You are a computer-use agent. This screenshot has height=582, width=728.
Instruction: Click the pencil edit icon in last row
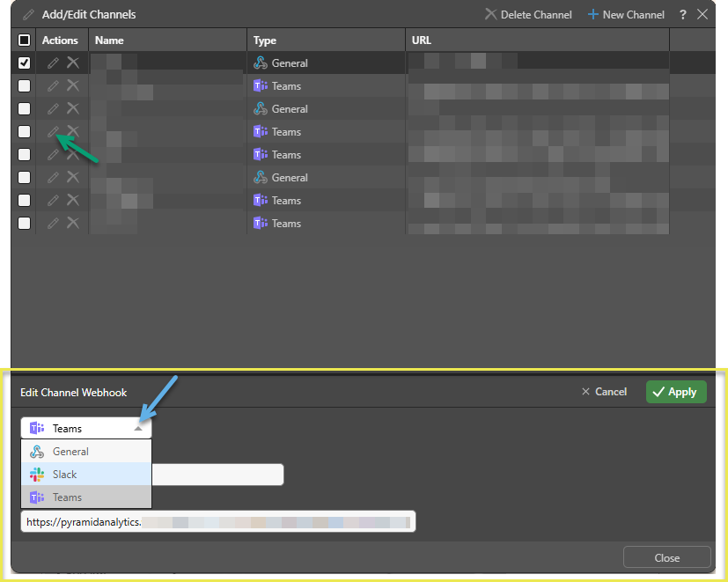pyautogui.click(x=53, y=224)
